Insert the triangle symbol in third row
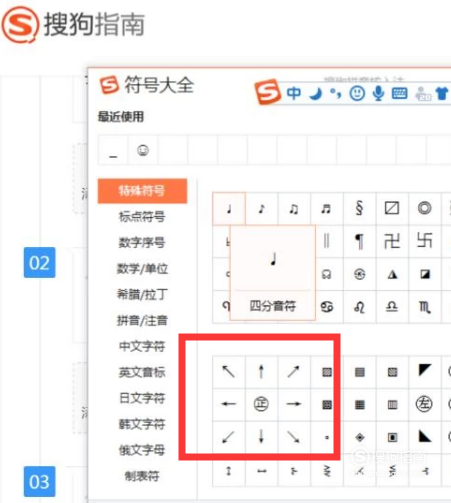The image size is (451, 503). tap(392, 274)
